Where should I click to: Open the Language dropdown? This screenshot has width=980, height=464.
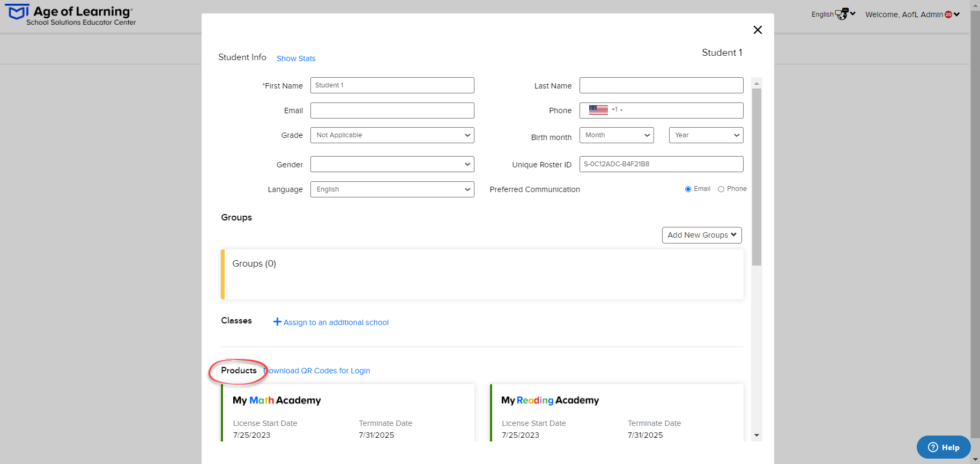click(392, 189)
